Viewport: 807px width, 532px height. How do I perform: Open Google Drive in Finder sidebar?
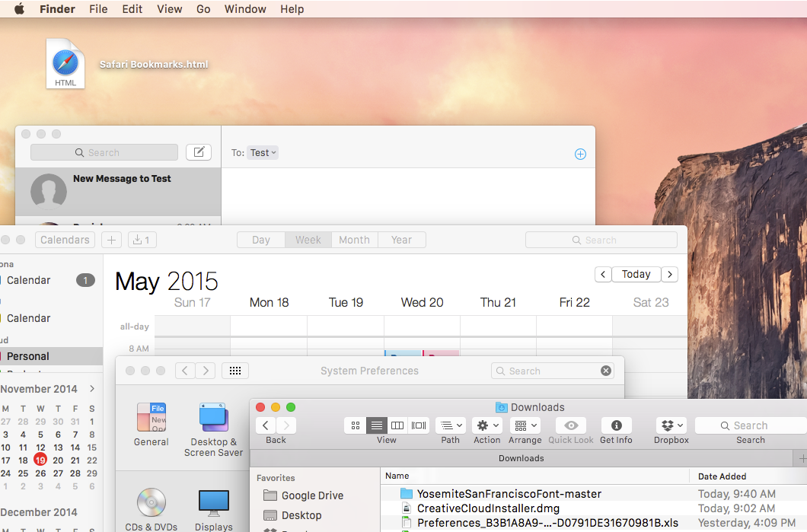[x=304, y=495]
